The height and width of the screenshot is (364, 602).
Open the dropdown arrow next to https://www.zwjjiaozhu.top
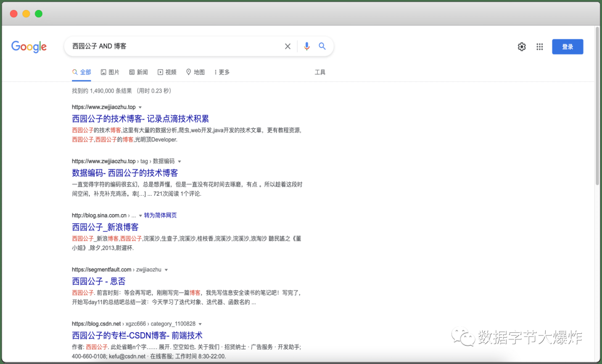pos(140,108)
